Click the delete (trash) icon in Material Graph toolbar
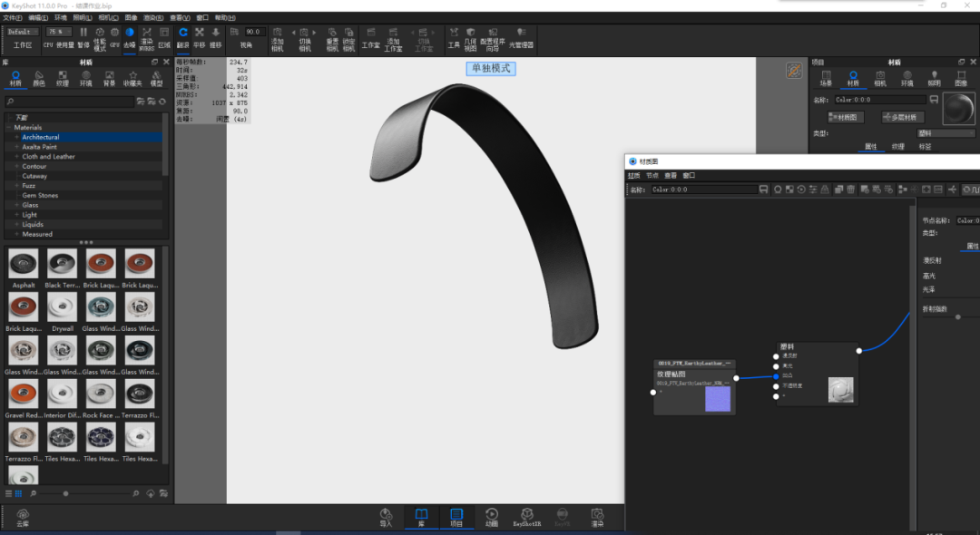 tap(850, 190)
